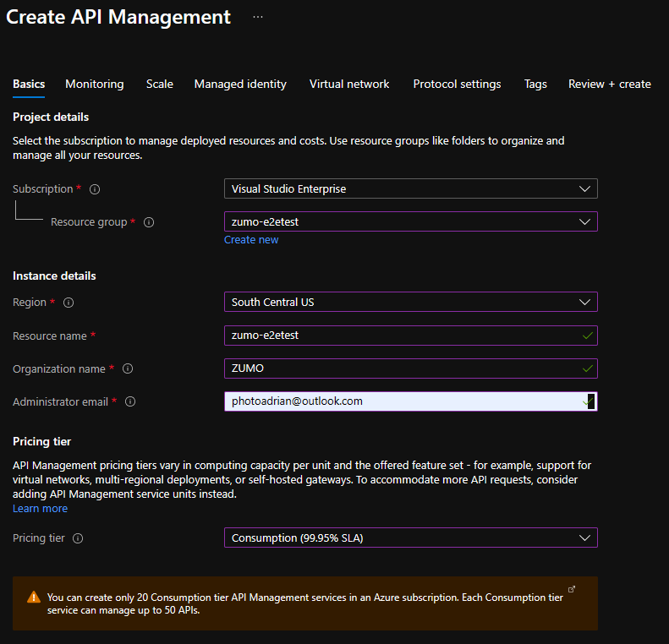Go to the Review + create tab

pyautogui.click(x=610, y=84)
